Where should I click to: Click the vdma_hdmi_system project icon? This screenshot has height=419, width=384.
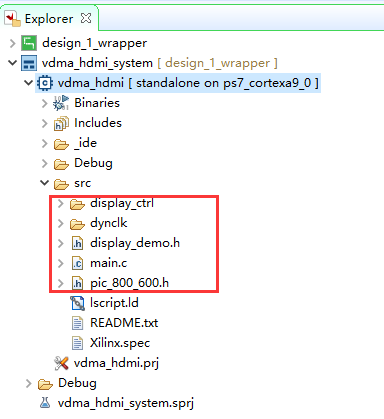click(x=29, y=63)
